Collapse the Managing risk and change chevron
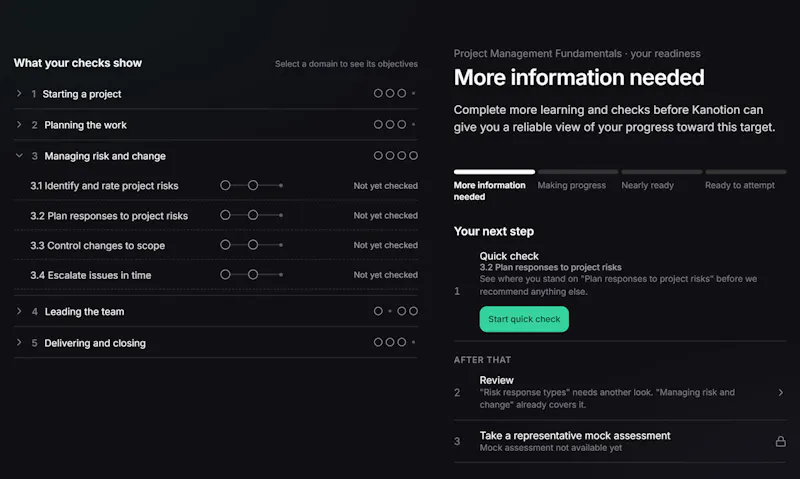This screenshot has width=800, height=479. pyautogui.click(x=19, y=156)
